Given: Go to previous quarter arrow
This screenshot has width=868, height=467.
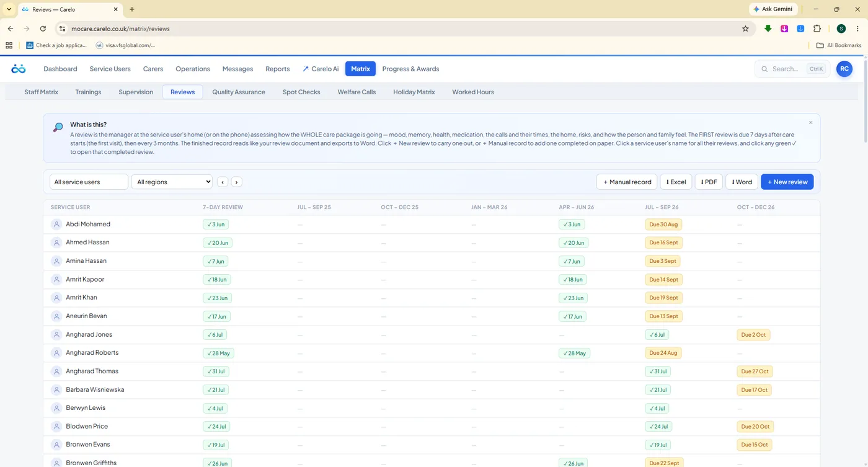Looking at the screenshot, I should (x=223, y=182).
